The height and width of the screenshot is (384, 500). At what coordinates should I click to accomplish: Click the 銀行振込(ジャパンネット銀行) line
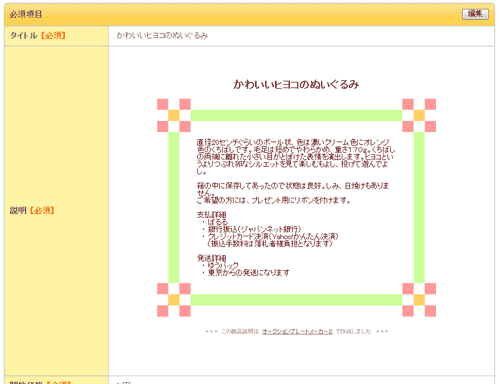point(252,229)
